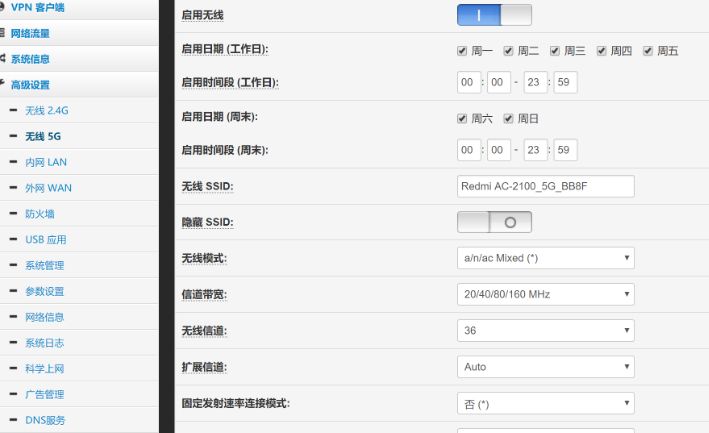Uncheck the 周五 checkbox
This screenshot has height=433, width=709.
point(648,51)
